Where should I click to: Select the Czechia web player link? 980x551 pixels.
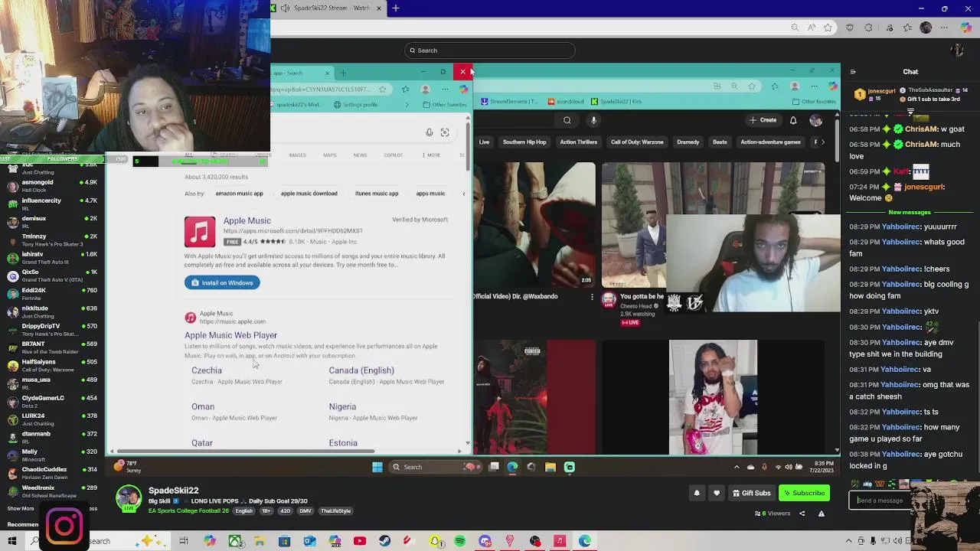(207, 370)
